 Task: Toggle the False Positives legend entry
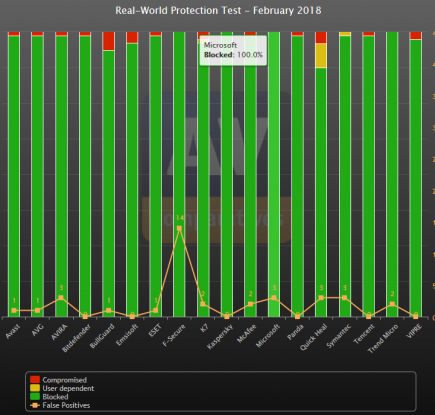(60, 405)
